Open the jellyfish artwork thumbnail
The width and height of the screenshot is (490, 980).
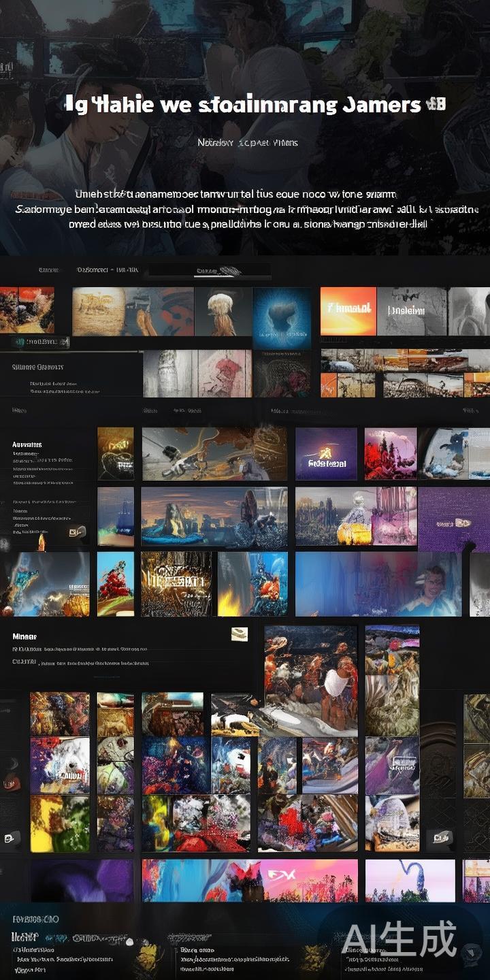coord(223,311)
